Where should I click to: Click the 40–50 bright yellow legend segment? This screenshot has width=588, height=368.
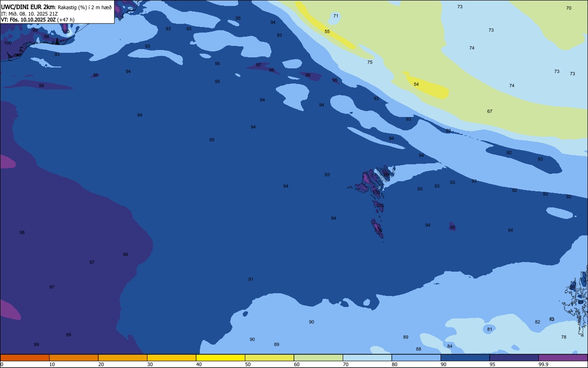click(x=220, y=357)
